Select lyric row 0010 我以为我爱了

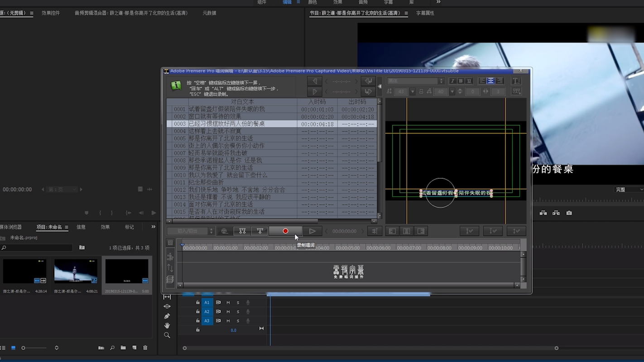point(272,175)
